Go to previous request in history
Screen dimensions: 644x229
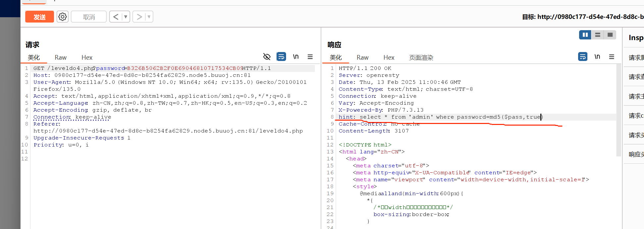[x=116, y=17]
